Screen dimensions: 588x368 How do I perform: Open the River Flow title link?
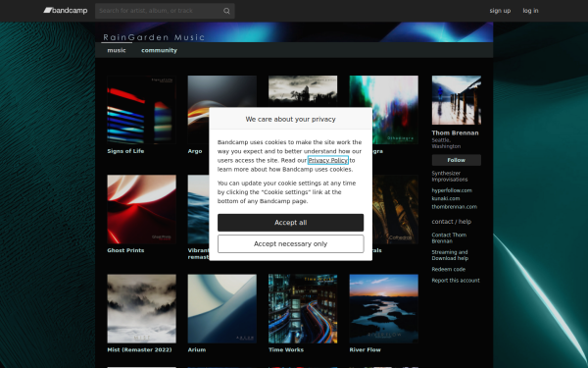365,349
